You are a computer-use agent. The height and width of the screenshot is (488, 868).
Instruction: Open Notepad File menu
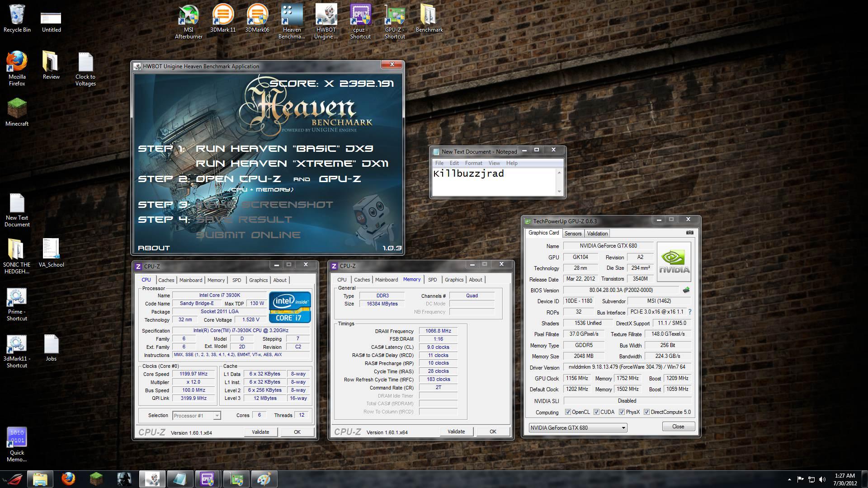439,163
